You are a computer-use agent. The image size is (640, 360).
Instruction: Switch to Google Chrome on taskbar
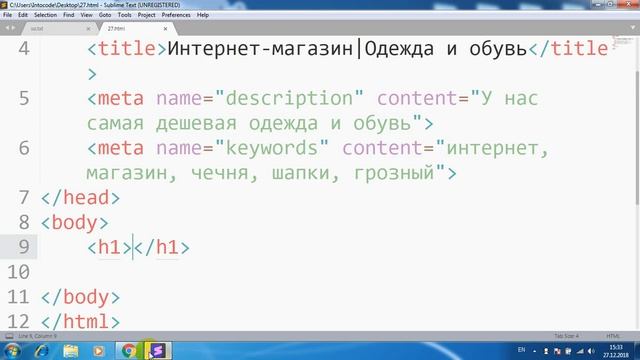pos(129,351)
